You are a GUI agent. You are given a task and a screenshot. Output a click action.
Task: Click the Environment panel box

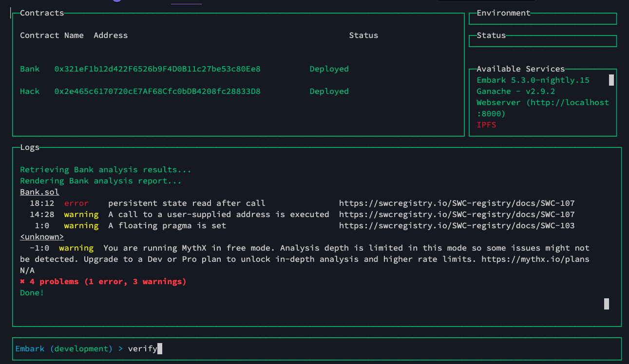point(543,18)
